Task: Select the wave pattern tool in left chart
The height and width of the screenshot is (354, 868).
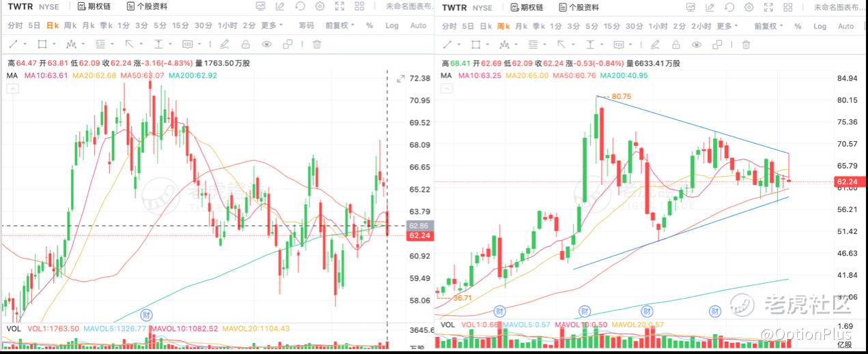Action: click(71, 44)
